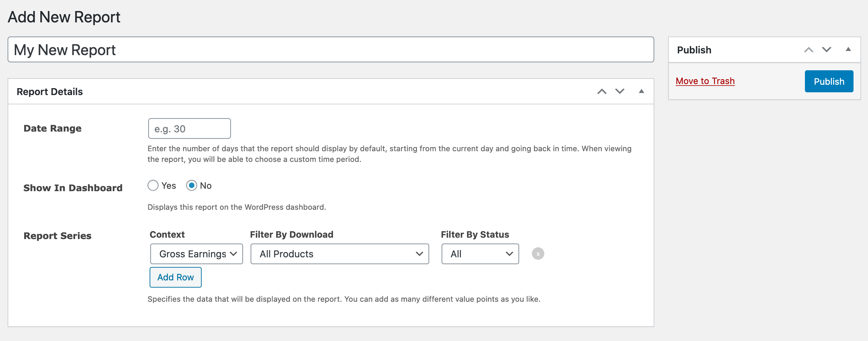Collapse the Publish panel toggle triangle
The width and height of the screenshot is (868, 341).
pos(848,50)
